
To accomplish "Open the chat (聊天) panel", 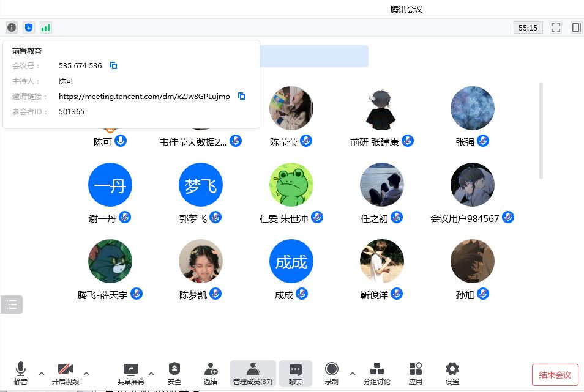I will tap(296, 372).
